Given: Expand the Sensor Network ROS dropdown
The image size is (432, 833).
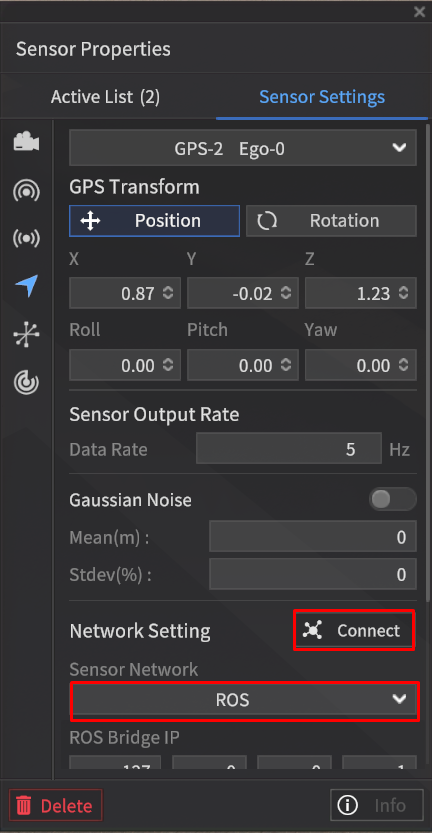Looking at the screenshot, I should 245,700.
